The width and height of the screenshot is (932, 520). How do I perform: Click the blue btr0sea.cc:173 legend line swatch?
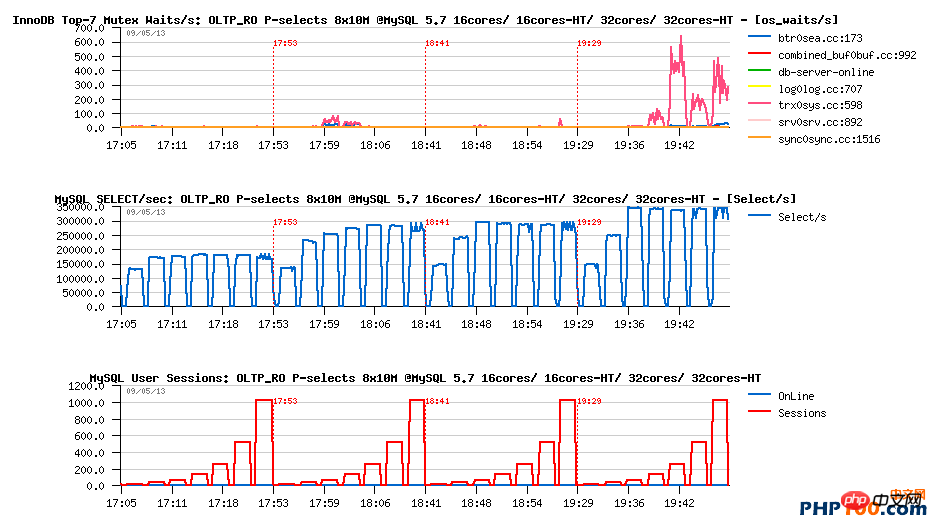(759, 37)
